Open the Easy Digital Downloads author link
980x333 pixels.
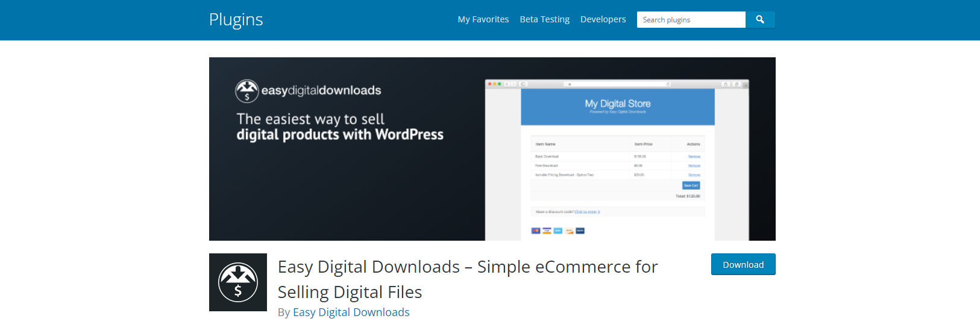[x=351, y=312]
